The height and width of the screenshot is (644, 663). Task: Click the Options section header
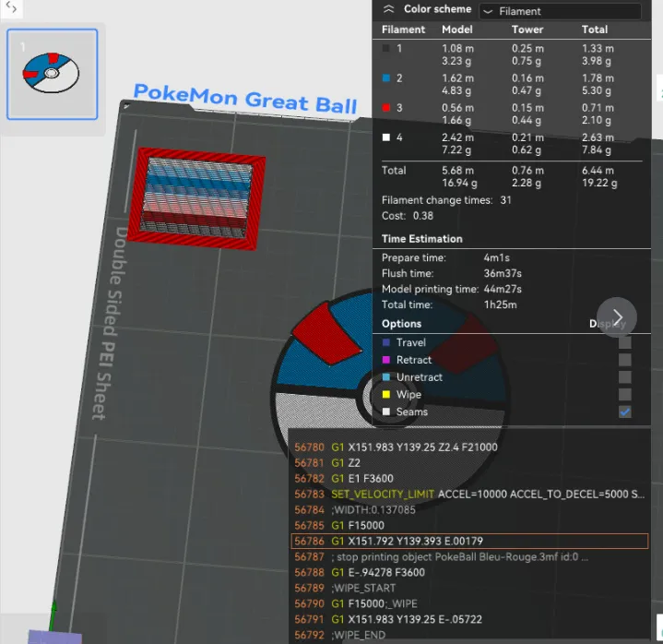pos(401,324)
